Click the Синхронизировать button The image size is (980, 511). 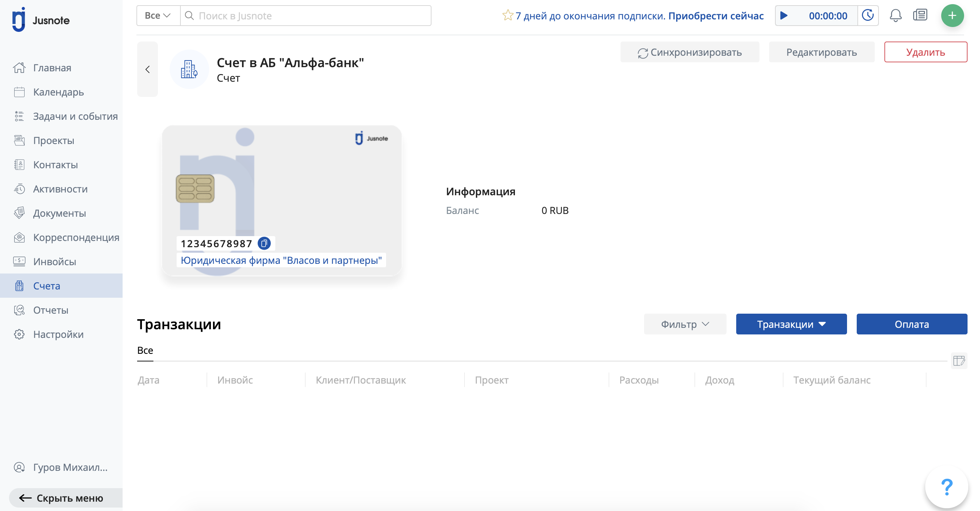click(x=689, y=52)
